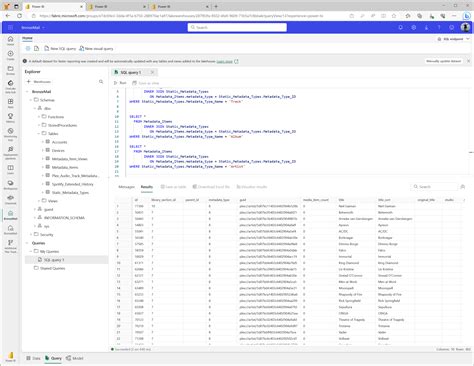Screen dimensions: 474x366
Task: Expand the StoredProcedures folder
Action: pos(39,125)
